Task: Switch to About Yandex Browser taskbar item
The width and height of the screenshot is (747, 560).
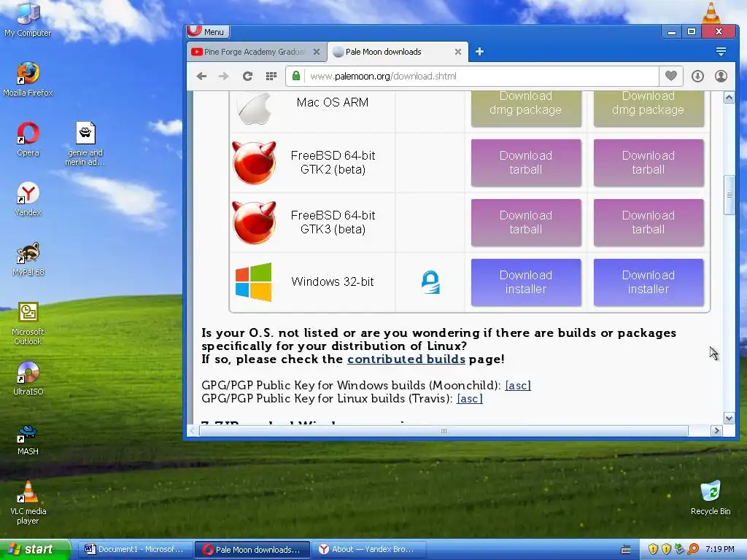Action: click(368, 549)
